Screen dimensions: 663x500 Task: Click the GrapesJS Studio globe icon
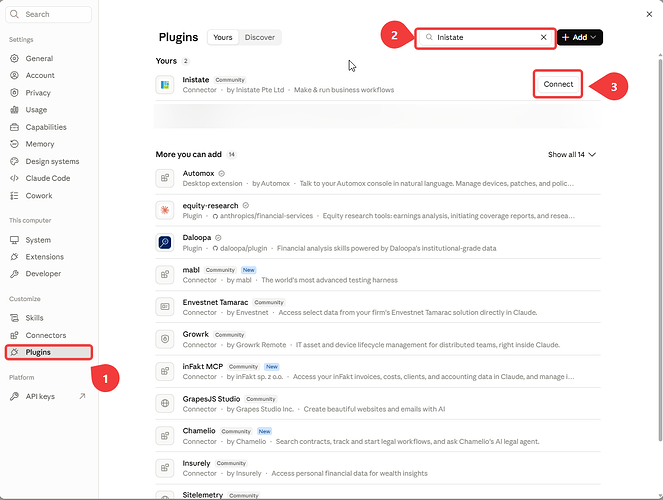(165, 403)
